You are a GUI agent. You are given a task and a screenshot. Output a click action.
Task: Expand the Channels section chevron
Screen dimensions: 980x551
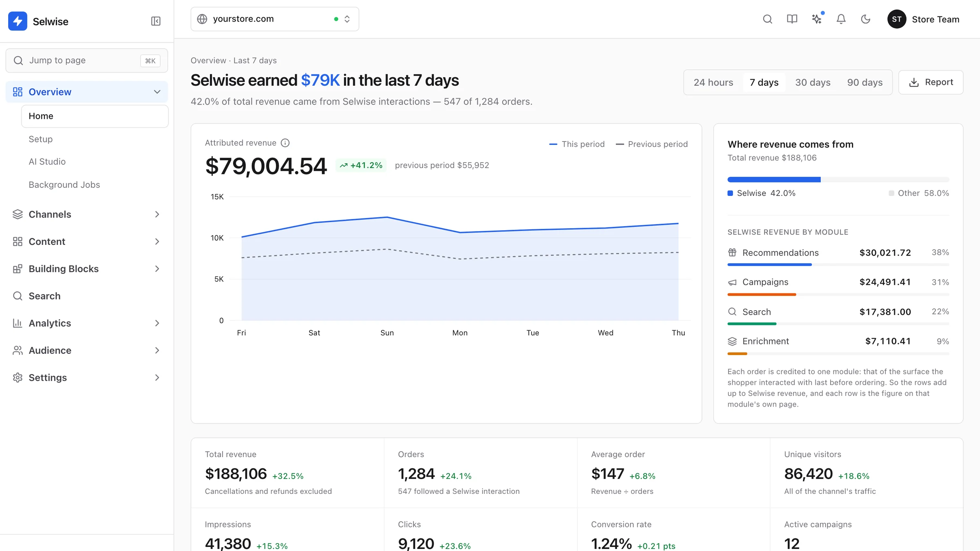point(157,214)
